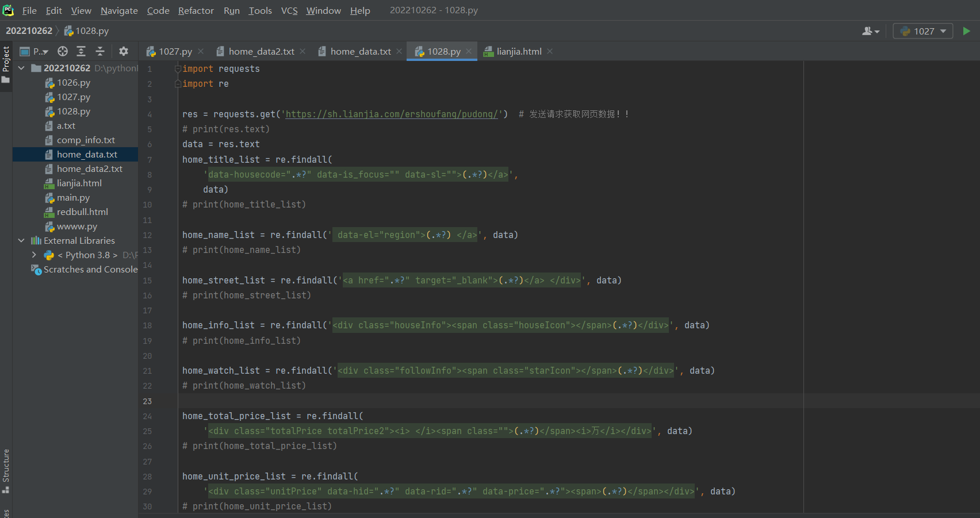
Task: Open the lianjia.com pudong URL in code
Action: point(392,114)
